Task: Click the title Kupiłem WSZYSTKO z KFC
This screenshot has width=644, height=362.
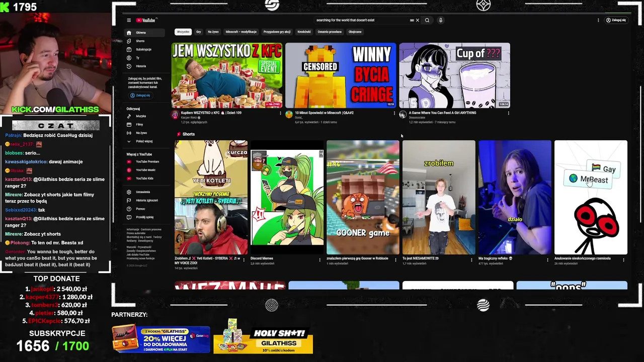Action: [211, 113]
